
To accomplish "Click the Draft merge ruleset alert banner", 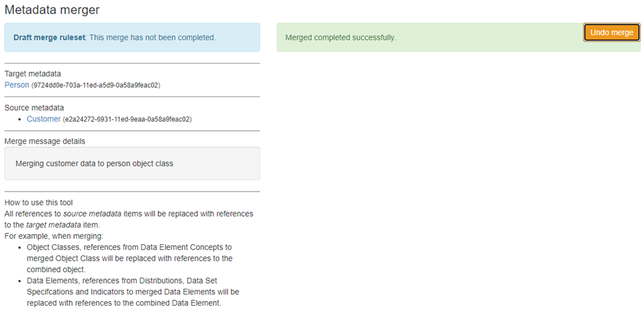I will click(x=132, y=38).
